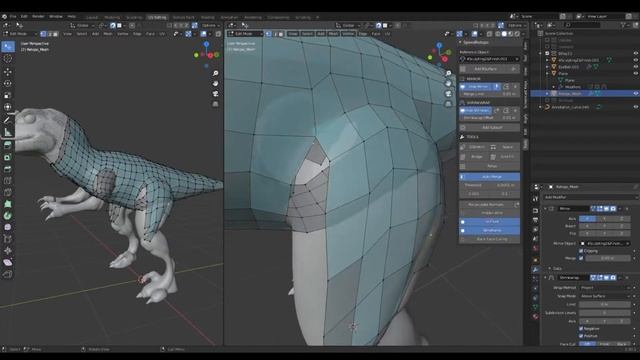Switch left viewport to face select mode

click(56, 34)
